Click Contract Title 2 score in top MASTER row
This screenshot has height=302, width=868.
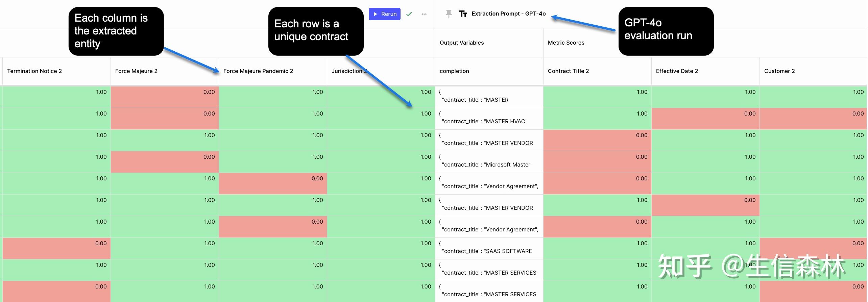(597, 97)
